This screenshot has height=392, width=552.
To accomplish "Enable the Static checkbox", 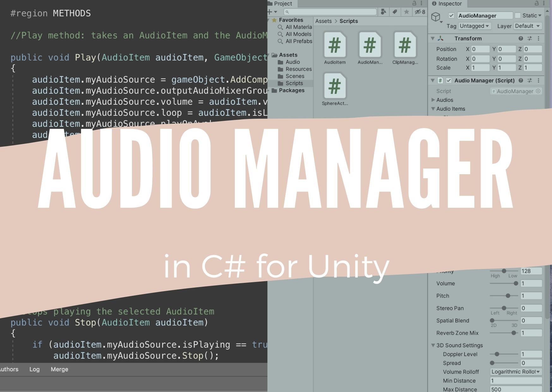I will pos(518,15).
